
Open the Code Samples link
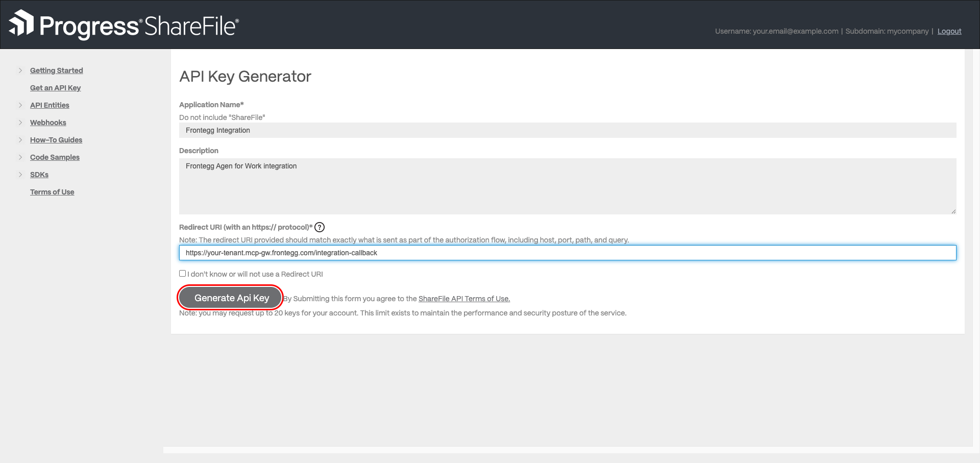(55, 157)
